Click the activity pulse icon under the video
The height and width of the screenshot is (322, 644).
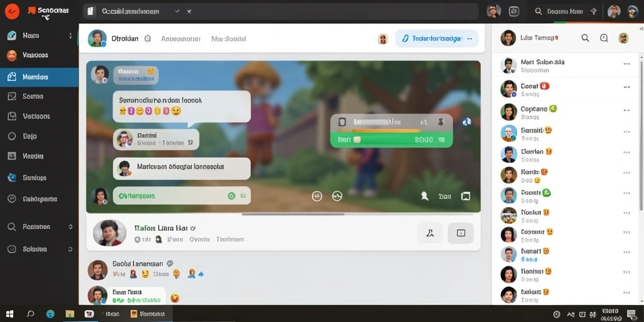pyautogui.click(x=337, y=196)
